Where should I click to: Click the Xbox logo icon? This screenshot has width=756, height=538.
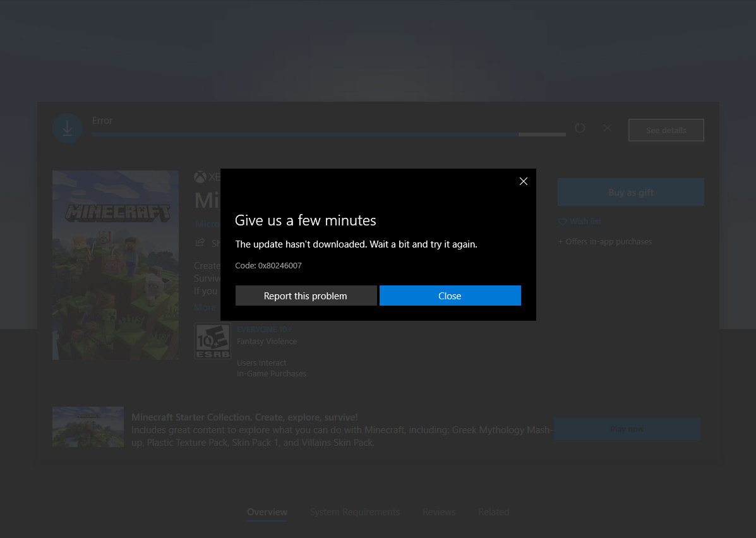(x=200, y=177)
